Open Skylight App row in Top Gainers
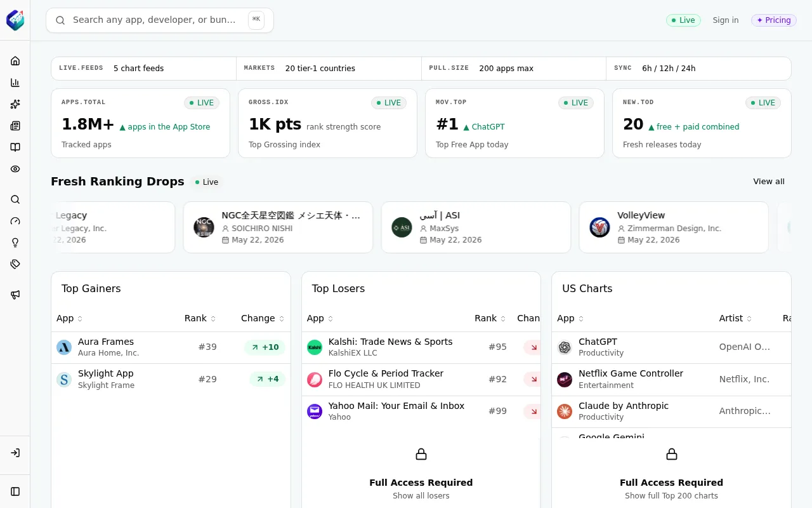The height and width of the screenshot is (508, 812). pyautogui.click(x=171, y=380)
